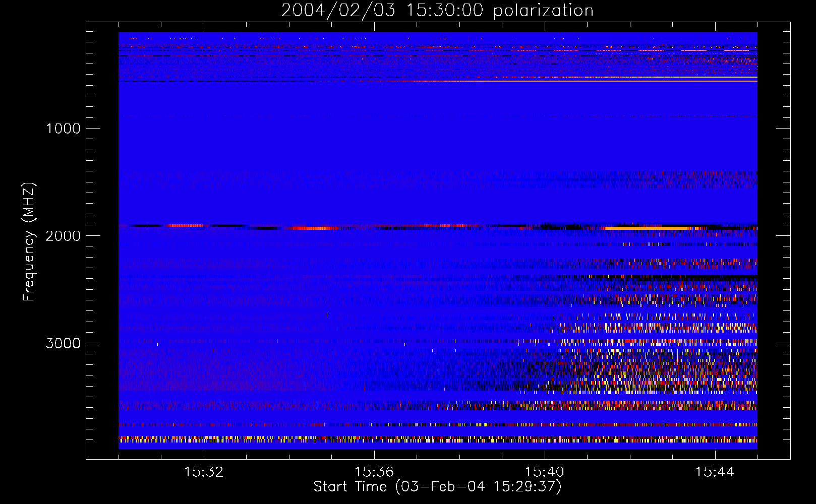Image resolution: width=816 pixels, height=504 pixels.
Task: Click the plot title "2004/02/03 15:30:00 polarization"
Action: click(x=437, y=11)
